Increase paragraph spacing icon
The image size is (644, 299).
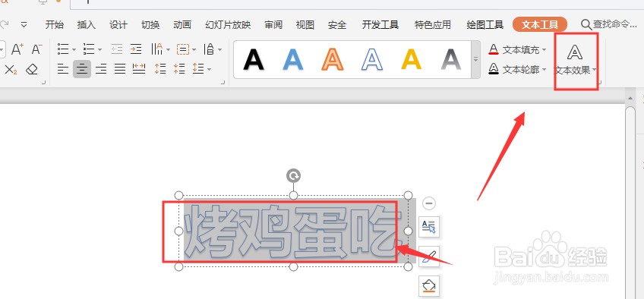tap(160, 69)
